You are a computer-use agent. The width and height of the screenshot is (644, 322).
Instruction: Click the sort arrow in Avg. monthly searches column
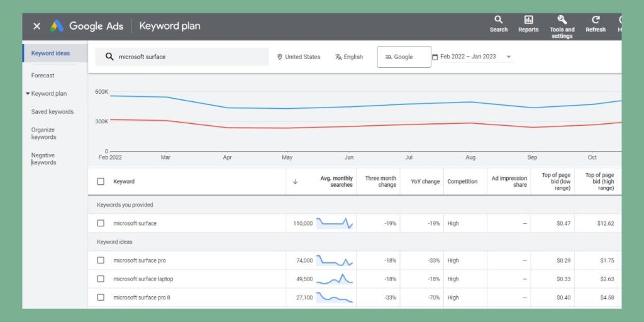point(295,182)
